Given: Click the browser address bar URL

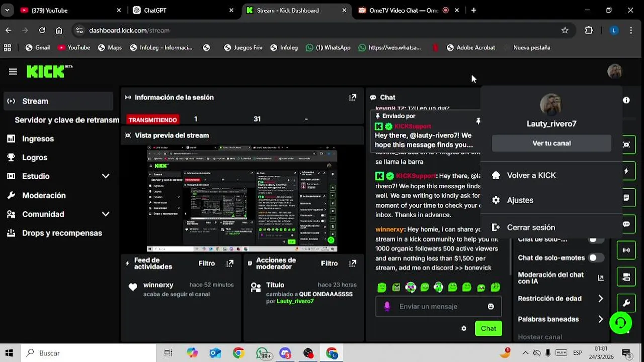Looking at the screenshot, I should coord(129,30).
